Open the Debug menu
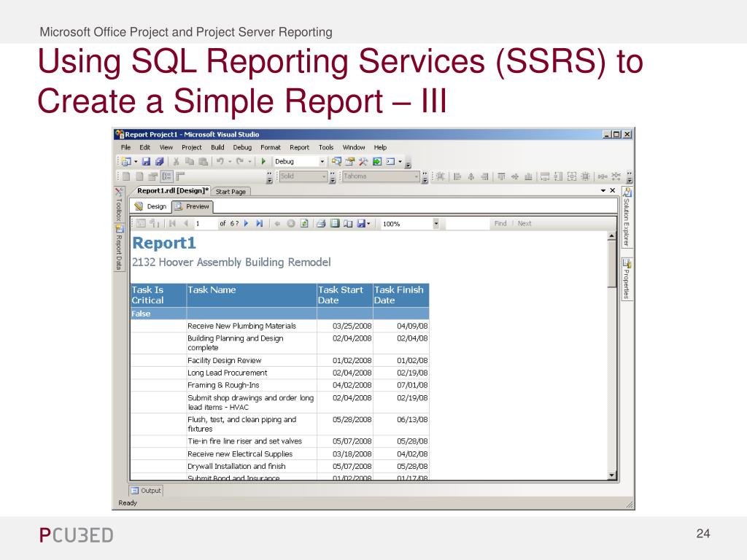747x560 pixels. [x=242, y=147]
